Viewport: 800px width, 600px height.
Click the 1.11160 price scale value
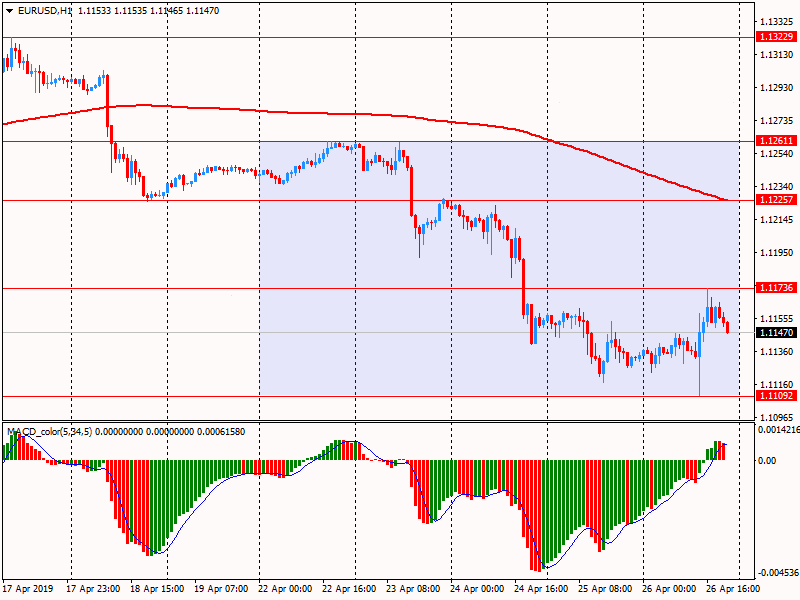777,385
